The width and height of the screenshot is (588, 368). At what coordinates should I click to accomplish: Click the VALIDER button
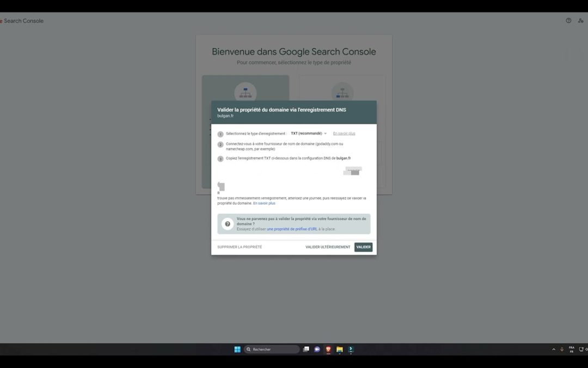click(x=363, y=247)
